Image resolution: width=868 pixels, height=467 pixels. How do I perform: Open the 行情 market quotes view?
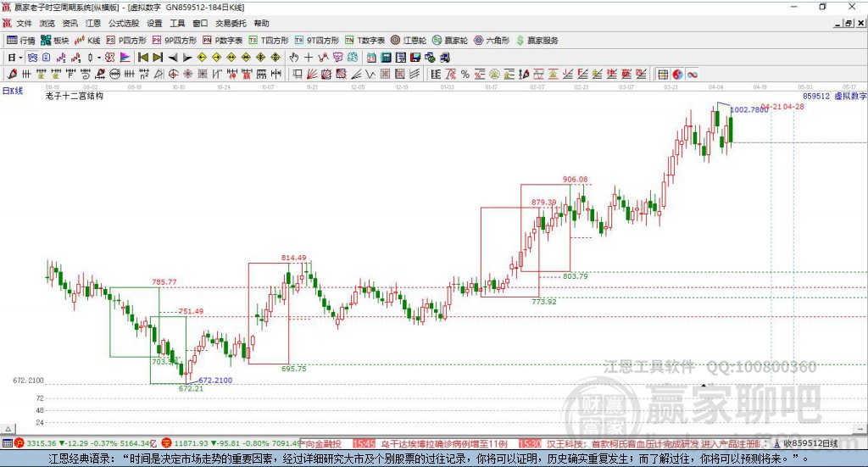(20, 41)
